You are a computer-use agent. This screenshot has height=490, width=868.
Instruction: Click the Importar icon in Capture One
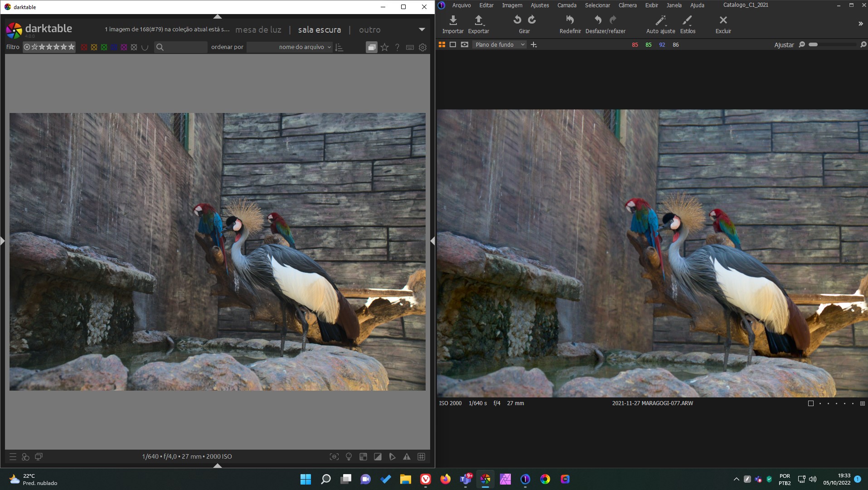453,20
